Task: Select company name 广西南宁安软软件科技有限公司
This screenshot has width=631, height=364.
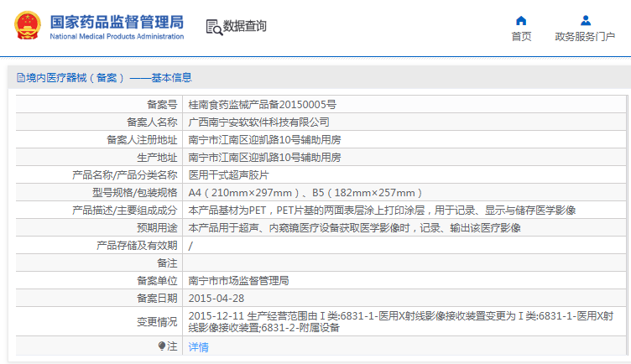Action: coord(258,122)
